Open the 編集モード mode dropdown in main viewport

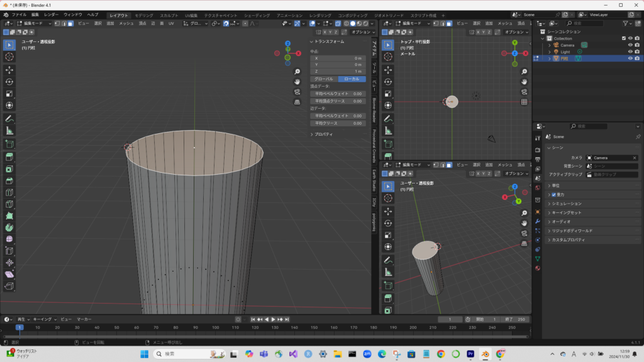tap(33, 23)
